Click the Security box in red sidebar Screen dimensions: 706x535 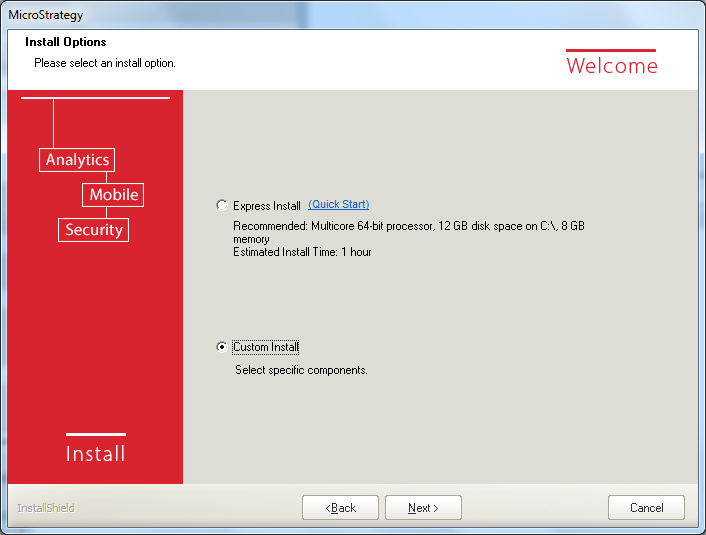point(94,230)
